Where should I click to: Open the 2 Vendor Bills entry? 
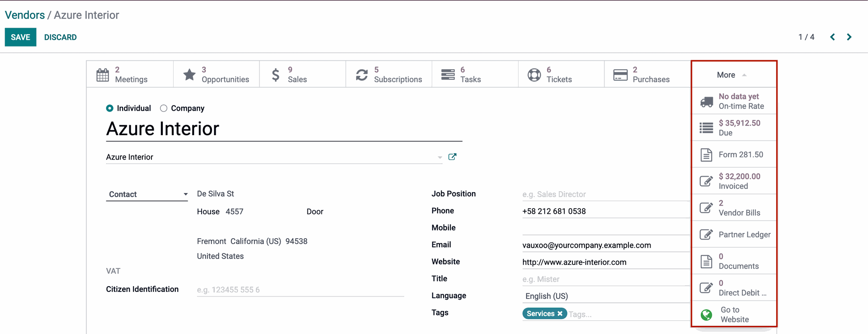tap(734, 208)
